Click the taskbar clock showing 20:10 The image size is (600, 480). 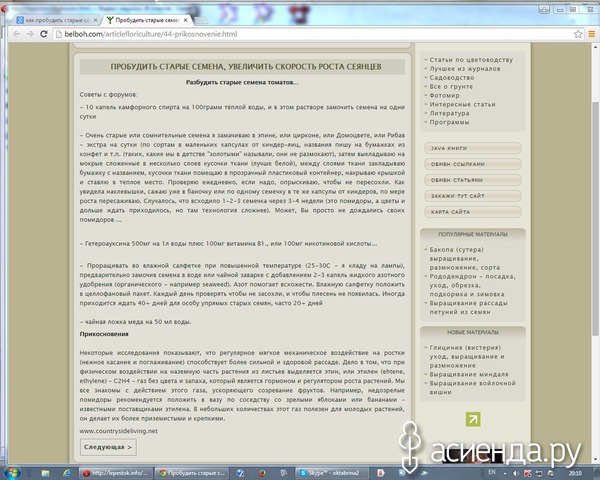[575, 473]
